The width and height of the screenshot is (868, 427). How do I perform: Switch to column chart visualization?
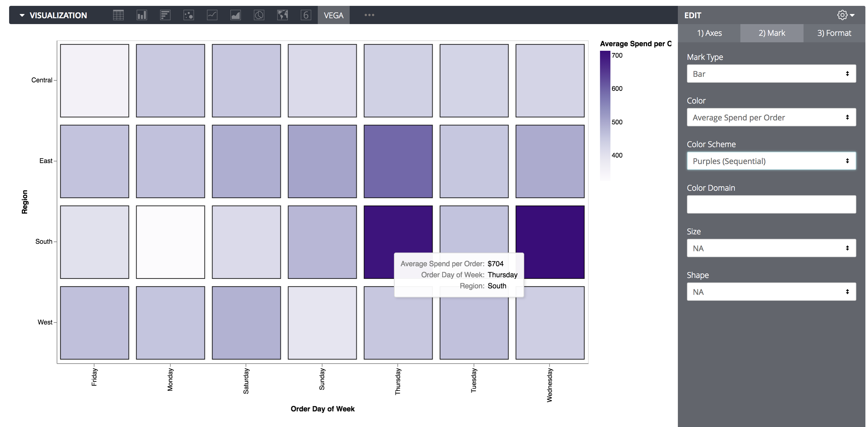point(142,15)
